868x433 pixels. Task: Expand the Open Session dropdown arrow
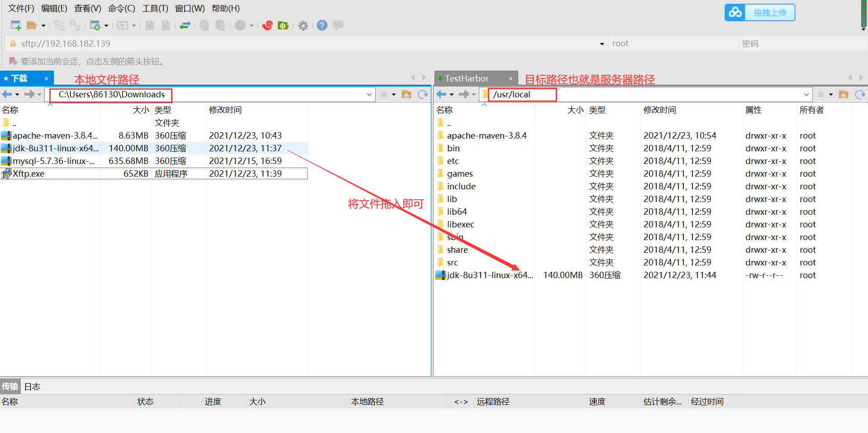click(43, 26)
